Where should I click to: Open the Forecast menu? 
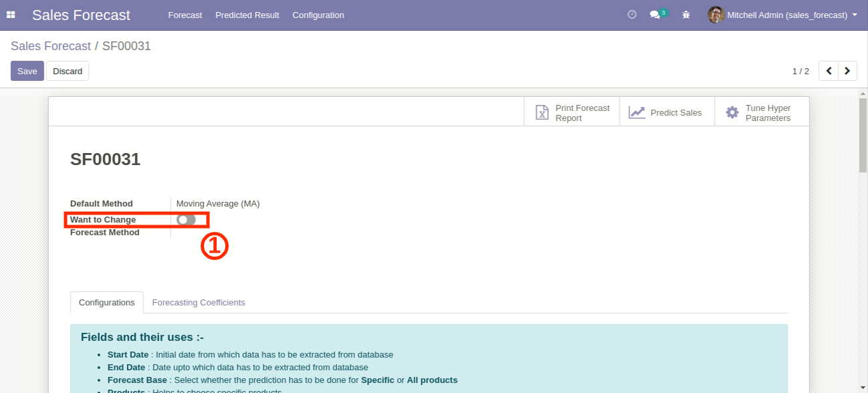[x=185, y=15]
